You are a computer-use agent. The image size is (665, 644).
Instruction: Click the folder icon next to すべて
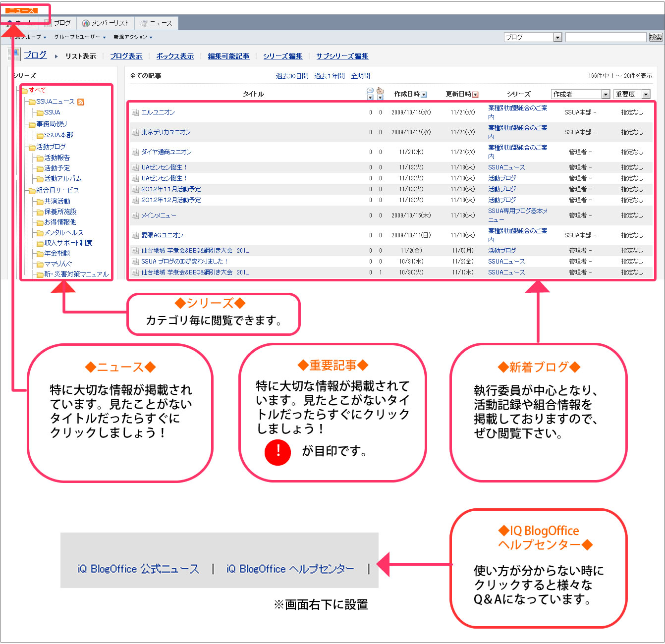[24, 91]
